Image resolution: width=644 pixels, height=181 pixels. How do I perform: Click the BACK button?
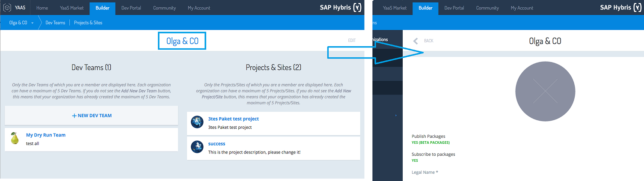[x=428, y=41]
